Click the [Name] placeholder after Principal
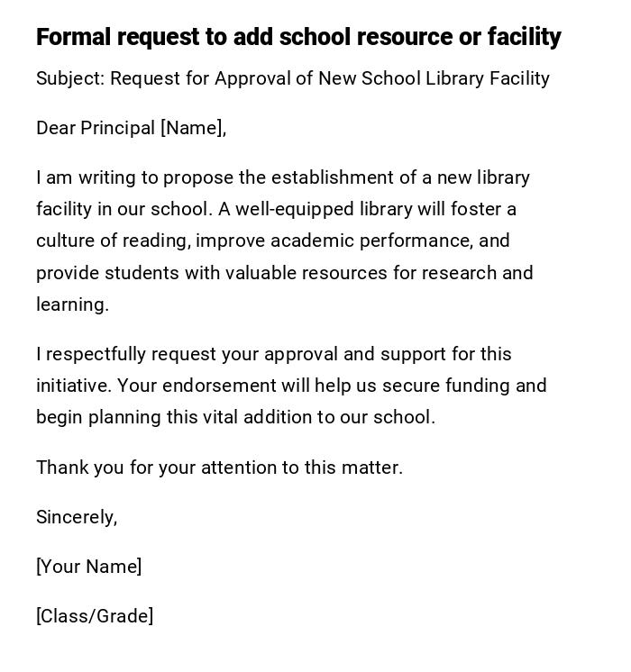Viewport: 631px width, 672px height. pyautogui.click(x=192, y=128)
